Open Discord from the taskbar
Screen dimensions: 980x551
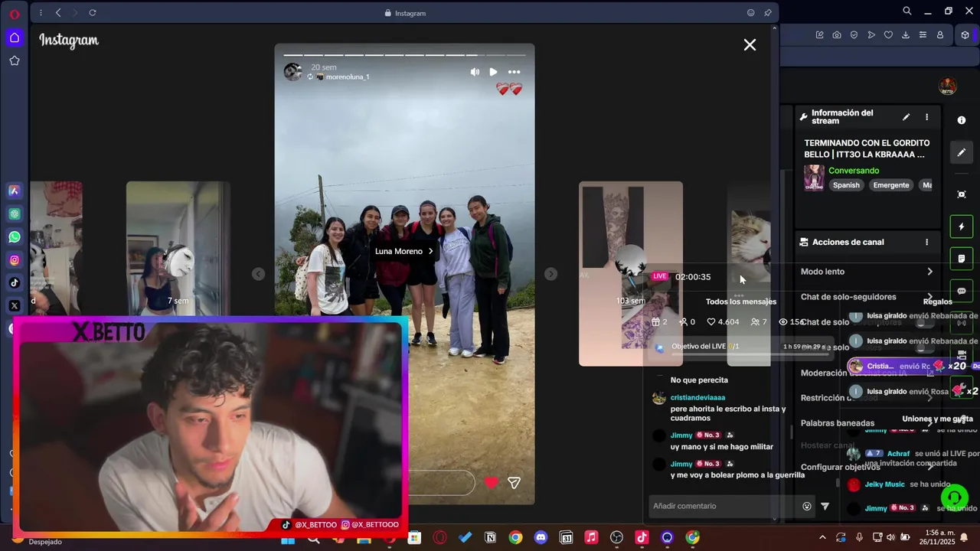click(x=541, y=538)
